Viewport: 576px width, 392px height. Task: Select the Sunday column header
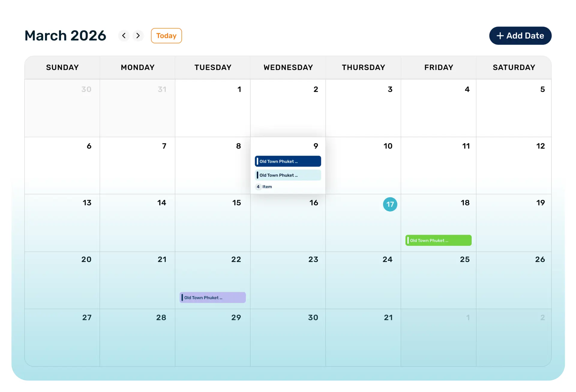coord(62,67)
